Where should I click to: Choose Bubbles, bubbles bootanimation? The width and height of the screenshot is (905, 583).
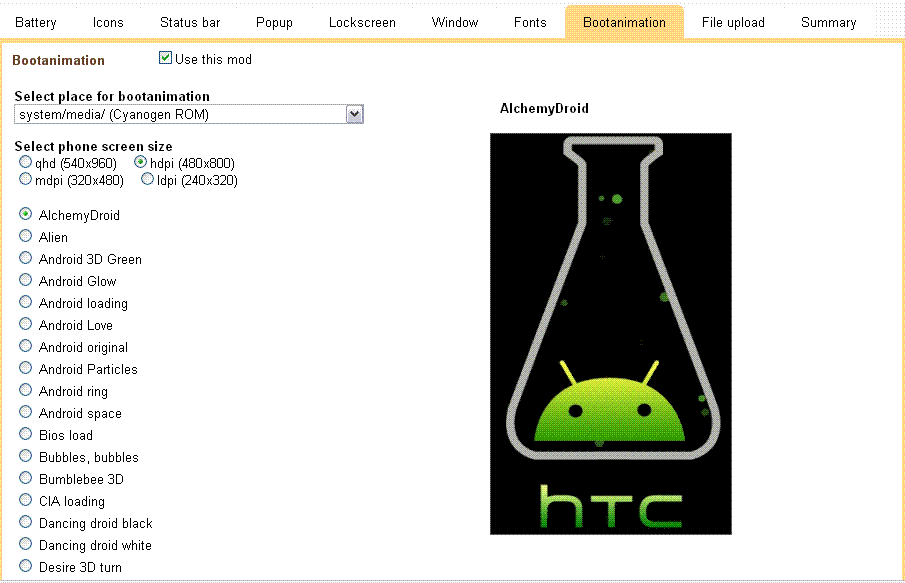coord(25,455)
